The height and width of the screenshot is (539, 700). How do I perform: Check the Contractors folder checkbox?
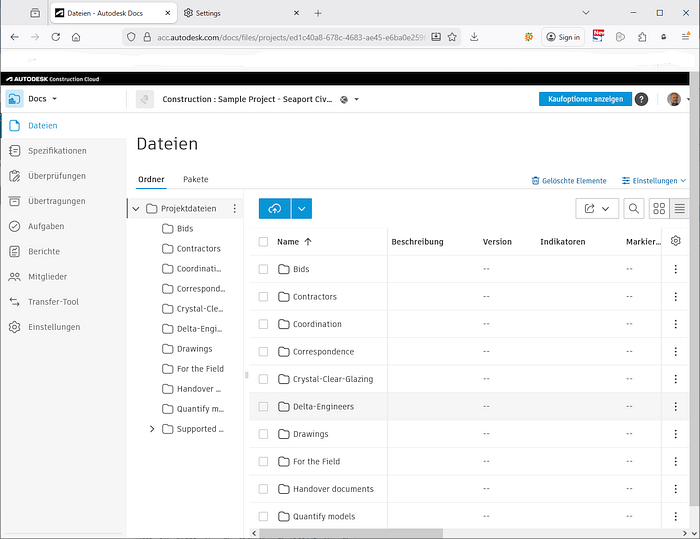tap(263, 297)
